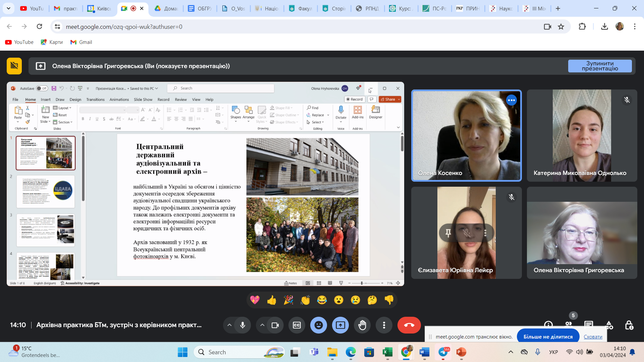The width and height of the screenshot is (644, 362).
Task: Expand audio settings chevron beside microphone
Action: [x=229, y=325]
